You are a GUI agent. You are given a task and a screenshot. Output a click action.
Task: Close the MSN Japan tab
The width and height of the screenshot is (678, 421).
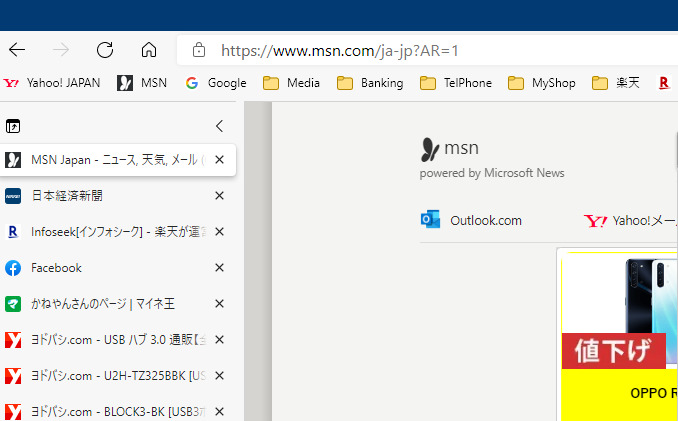coord(219,160)
